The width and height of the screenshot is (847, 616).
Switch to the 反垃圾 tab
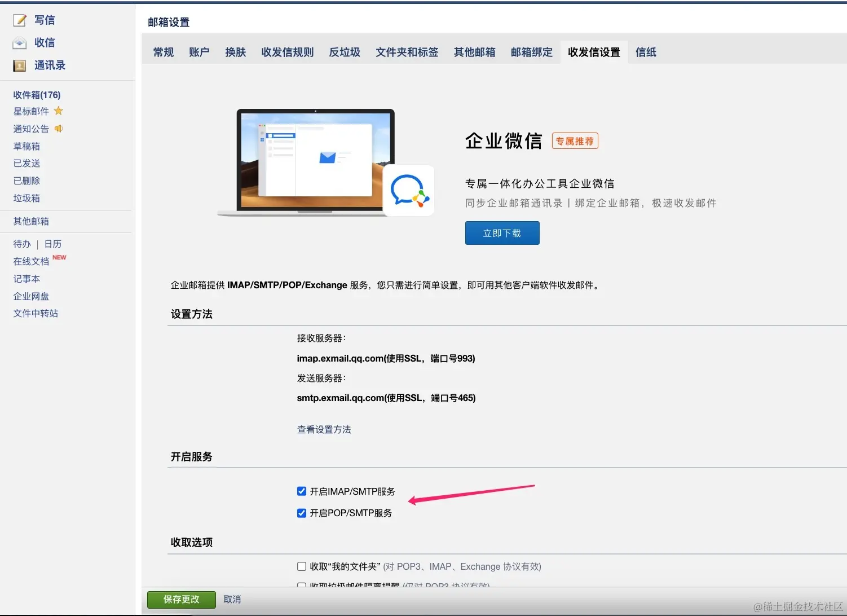pos(345,52)
